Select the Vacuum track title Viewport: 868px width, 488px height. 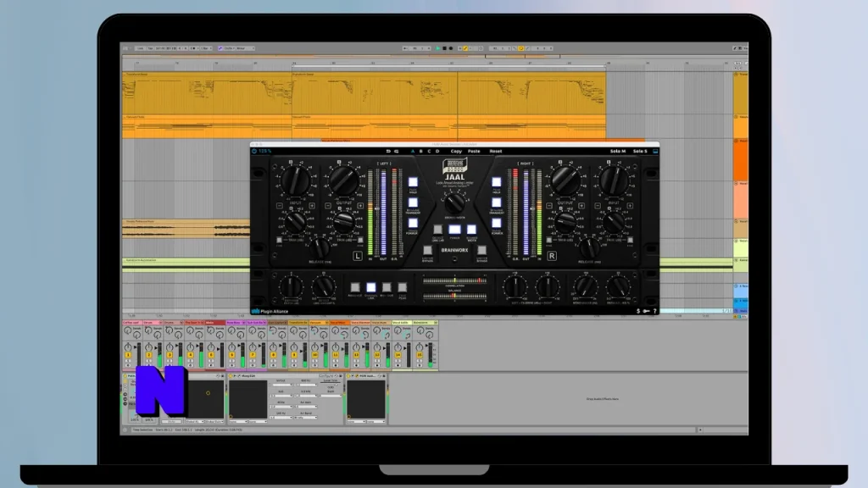(319, 323)
